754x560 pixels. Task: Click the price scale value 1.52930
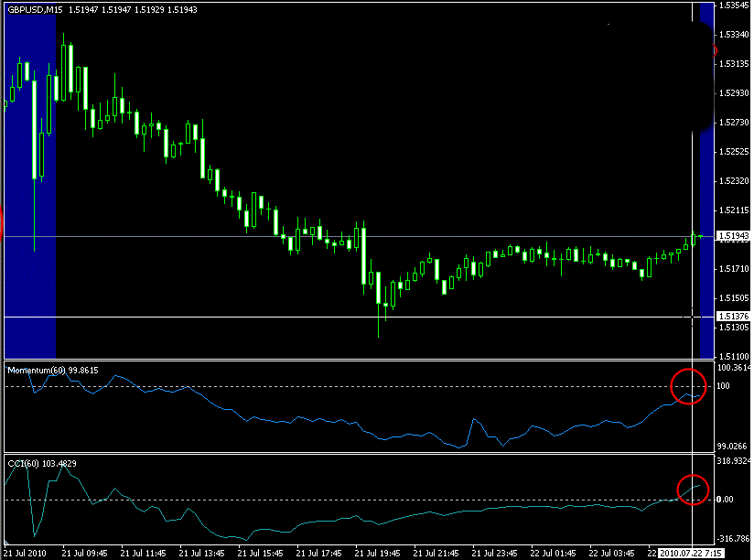pos(734,92)
